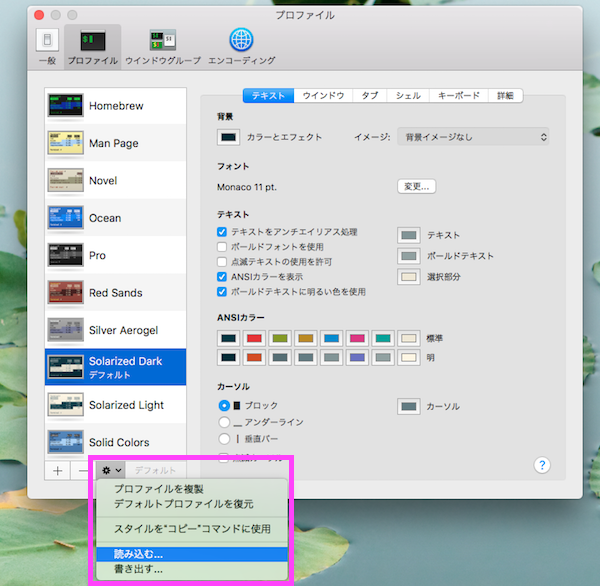Screen dimensions: 600x586
Task: Open the テキスト color well
Action: (x=409, y=235)
